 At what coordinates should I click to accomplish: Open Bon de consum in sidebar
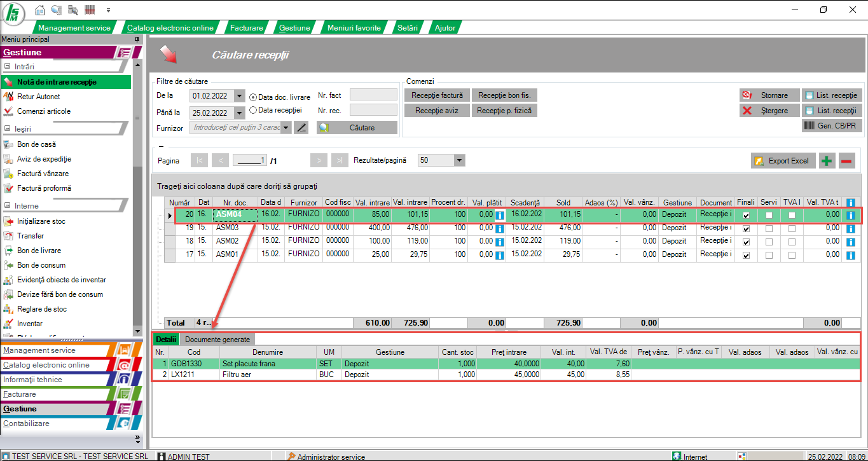(x=41, y=265)
